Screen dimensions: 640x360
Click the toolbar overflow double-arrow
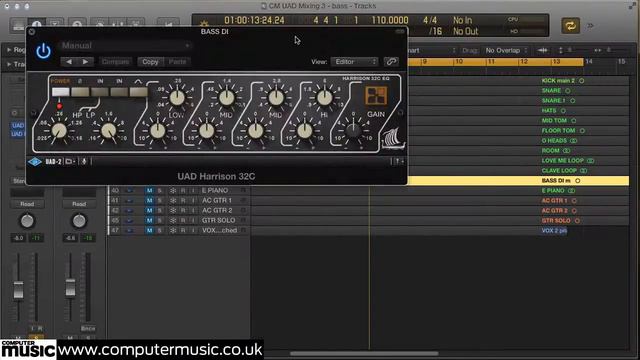click(590, 26)
